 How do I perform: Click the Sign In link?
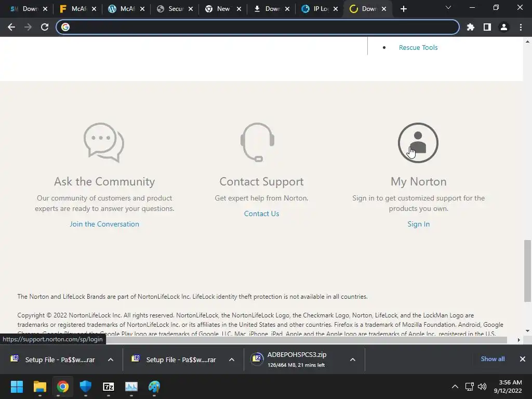click(x=418, y=224)
